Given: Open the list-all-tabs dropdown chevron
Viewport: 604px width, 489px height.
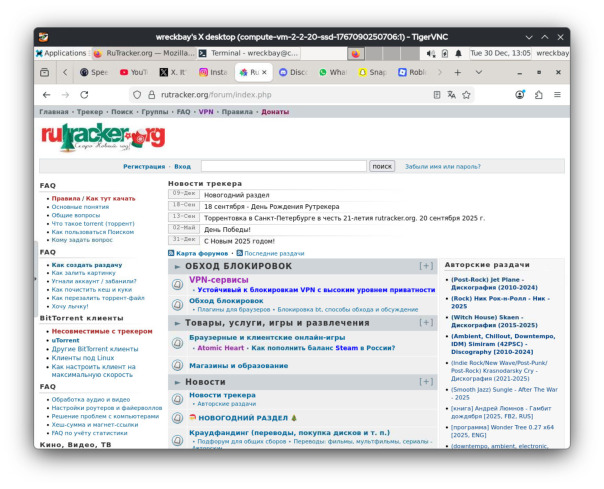Looking at the screenshot, I should [479, 72].
